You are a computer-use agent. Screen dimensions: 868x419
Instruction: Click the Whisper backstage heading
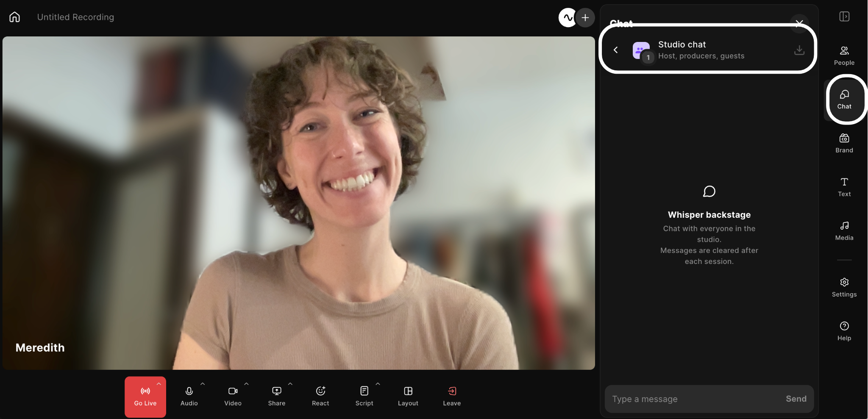coord(709,215)
